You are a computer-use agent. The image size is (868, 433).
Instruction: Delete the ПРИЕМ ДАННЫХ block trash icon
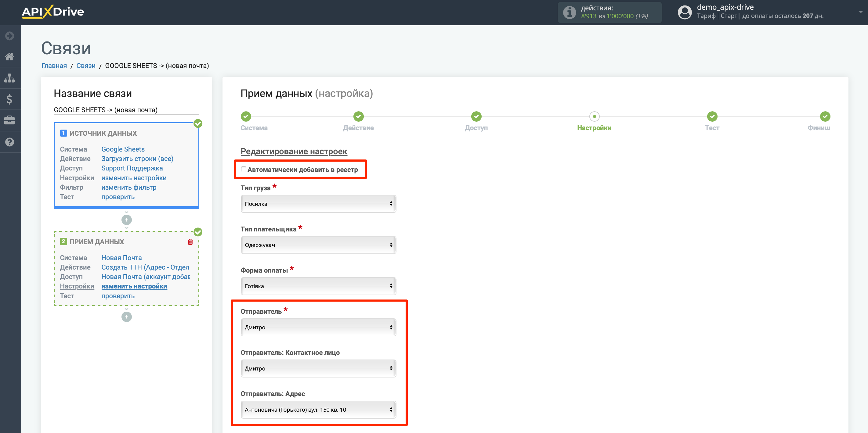[190, 242]
